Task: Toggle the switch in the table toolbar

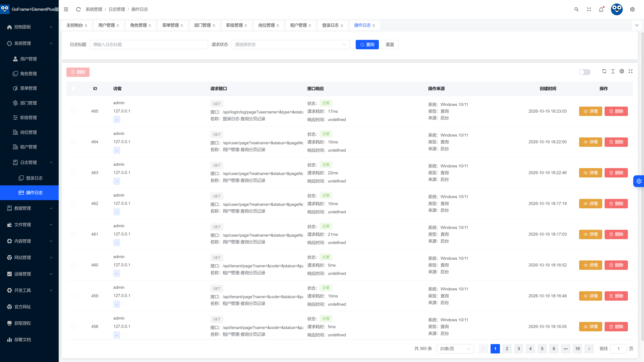Action: click(x=585, y=72)
